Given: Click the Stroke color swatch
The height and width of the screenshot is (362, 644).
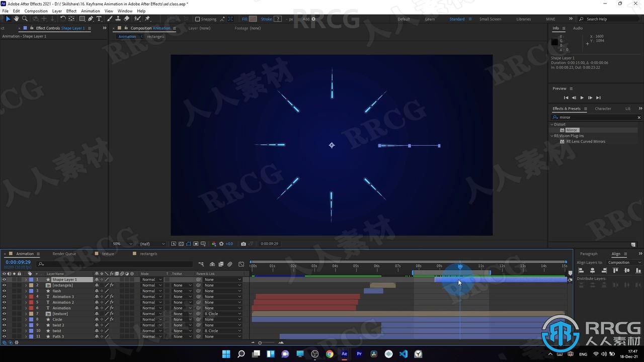Looking at the screenshot, I should pyautogui.click(x=277, y=19).
